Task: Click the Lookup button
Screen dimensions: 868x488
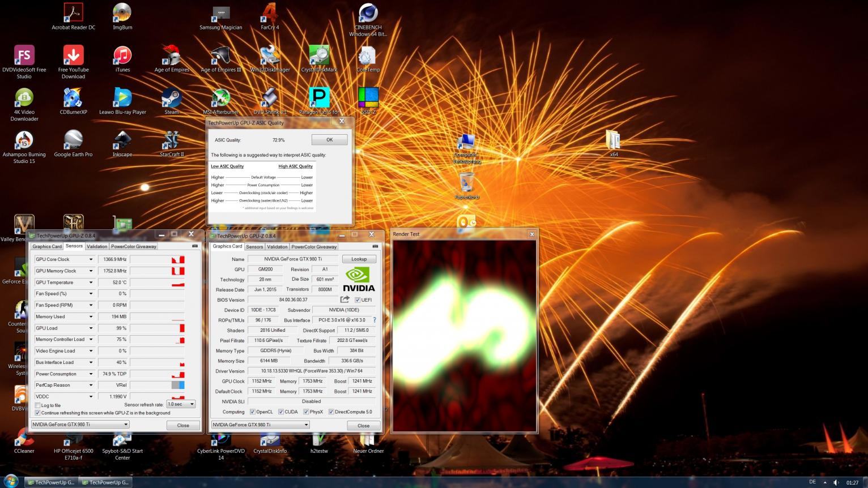Action: [x=359, y=259]
